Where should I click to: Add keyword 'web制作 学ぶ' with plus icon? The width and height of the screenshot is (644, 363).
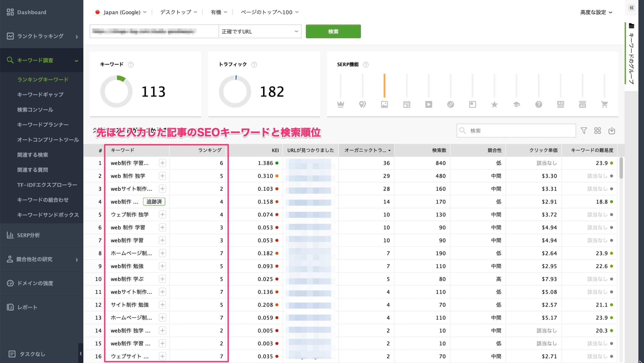(x=163, y=279)
